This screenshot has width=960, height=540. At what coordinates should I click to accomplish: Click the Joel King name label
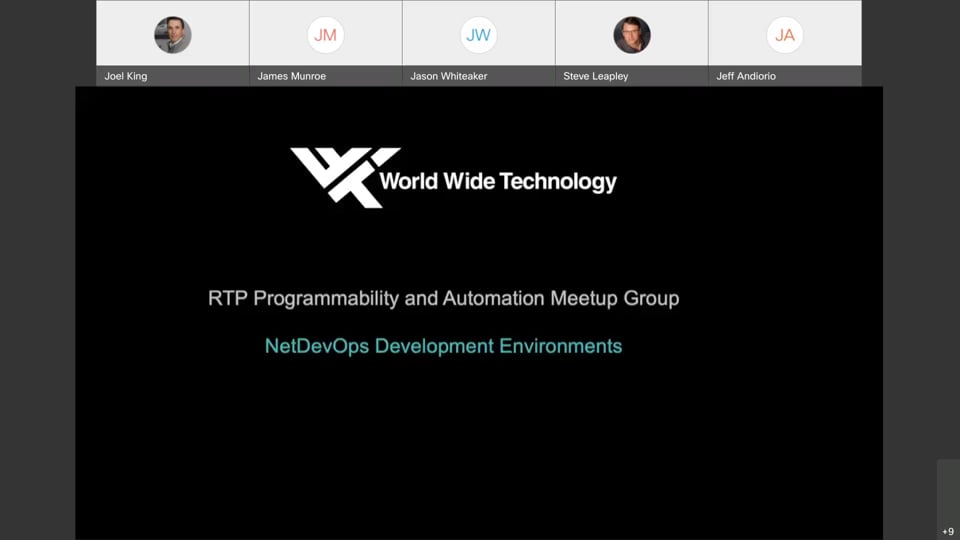126,76
